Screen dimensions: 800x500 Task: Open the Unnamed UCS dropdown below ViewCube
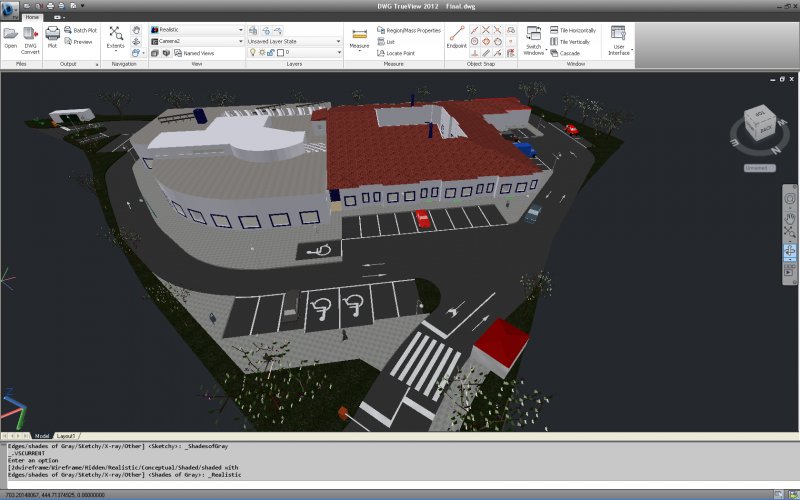(x=759, y=168)
